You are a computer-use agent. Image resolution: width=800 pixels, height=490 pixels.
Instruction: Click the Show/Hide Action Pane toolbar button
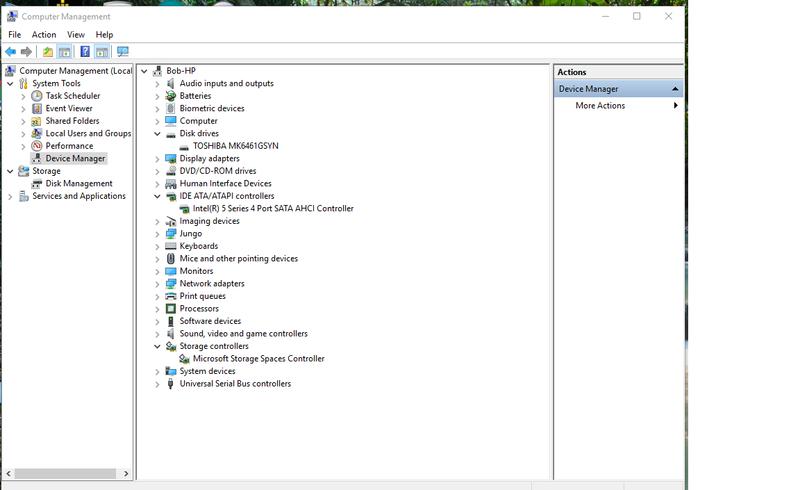[102, 52]
